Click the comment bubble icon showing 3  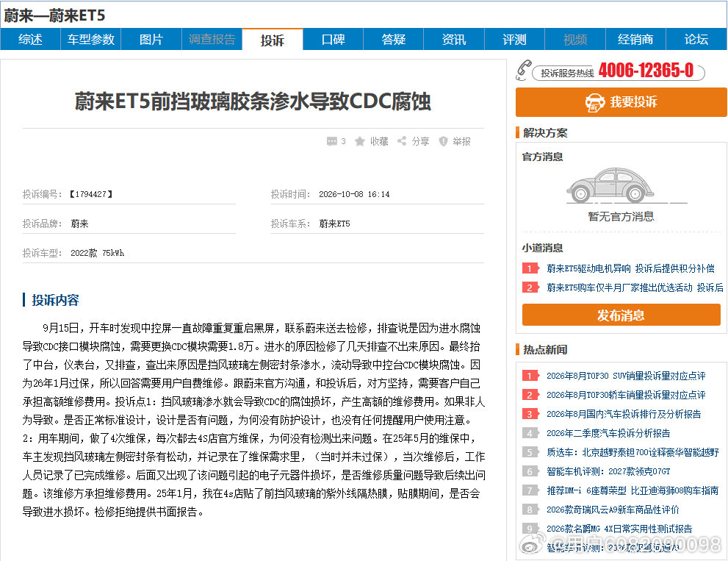tap(331, 141)
